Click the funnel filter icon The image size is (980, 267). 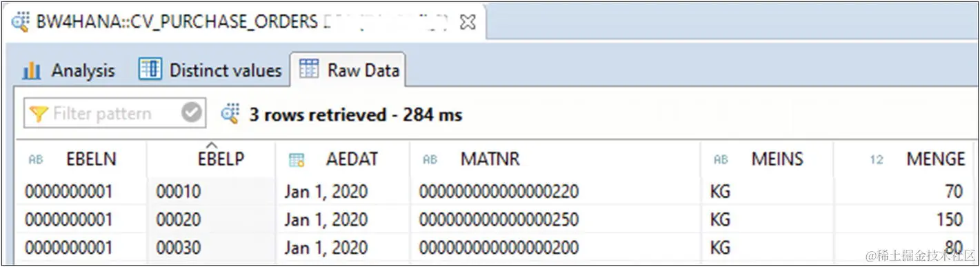coord(39,114)
